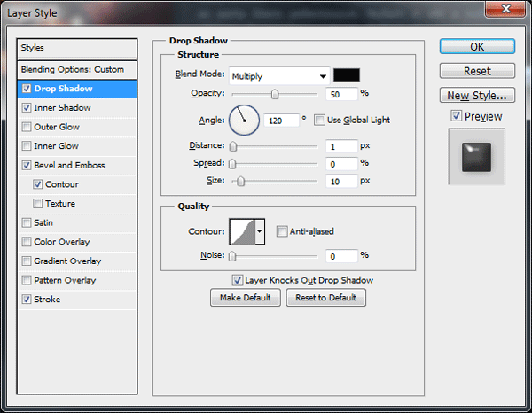Click the Size value input field
532x413 pixels.
341,182
